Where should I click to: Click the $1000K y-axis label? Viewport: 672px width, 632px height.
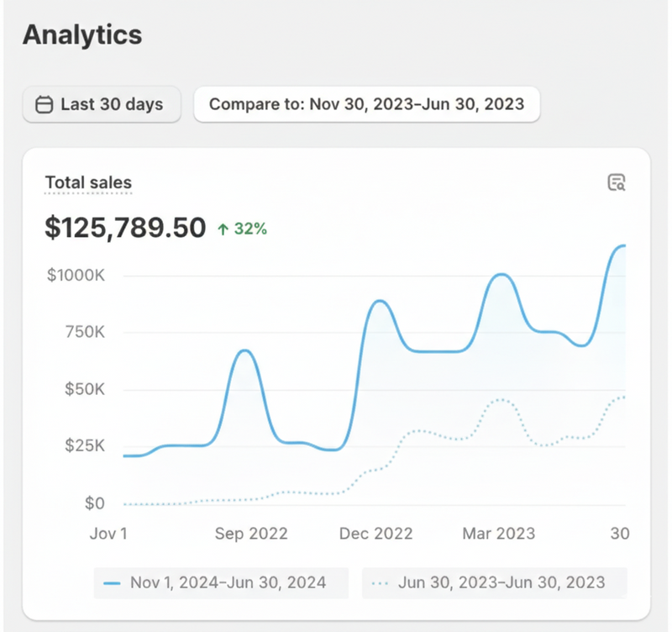(x=75, y=276)
